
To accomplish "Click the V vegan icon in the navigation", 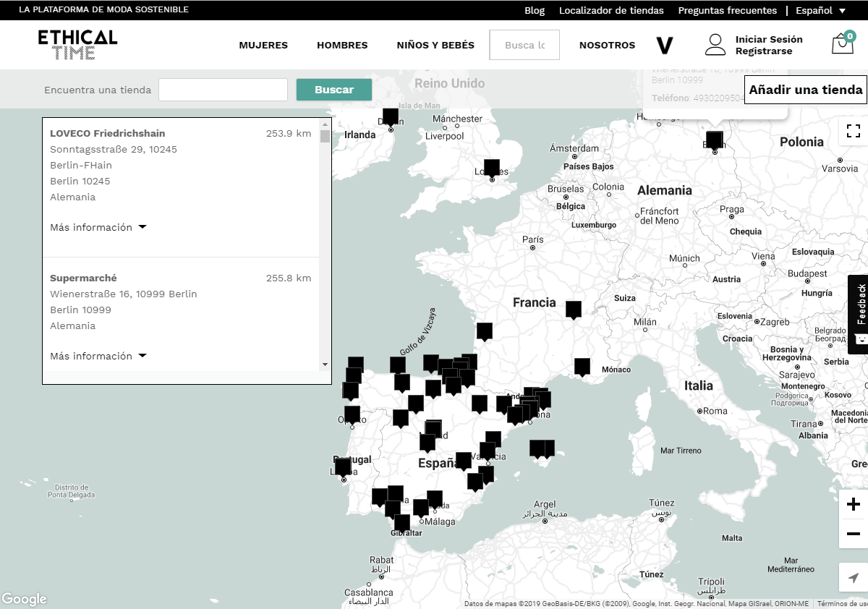I will (664, 46).
